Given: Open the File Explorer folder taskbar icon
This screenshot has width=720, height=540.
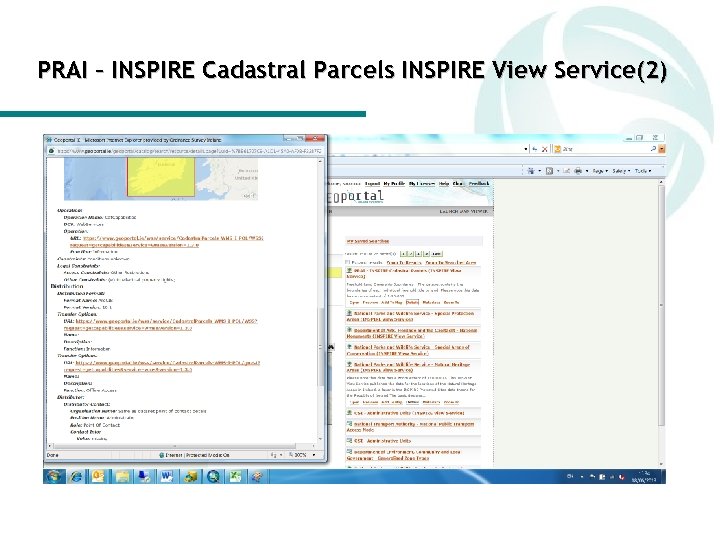Looking at the screenshot, I should click(122, 477).
